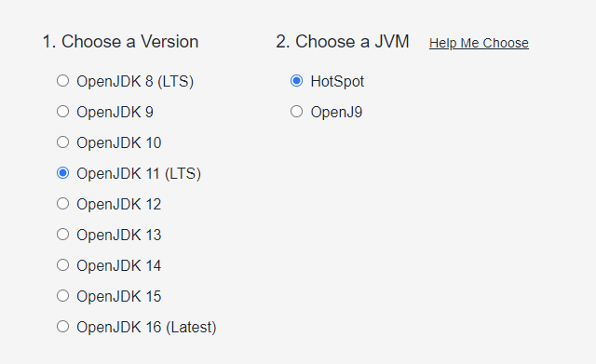Click the selected HotSpot JVM radio button

click(296, 81)
